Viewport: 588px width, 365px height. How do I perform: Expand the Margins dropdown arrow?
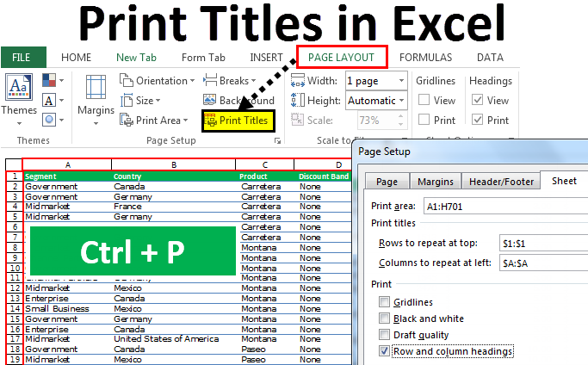pyautogui.click(x=96, y=123)
